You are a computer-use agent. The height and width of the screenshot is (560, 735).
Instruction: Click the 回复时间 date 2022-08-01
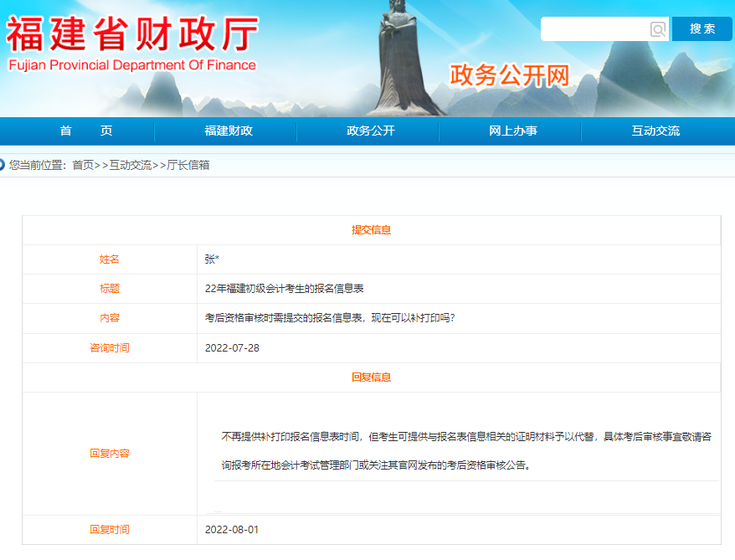point(233,530)
